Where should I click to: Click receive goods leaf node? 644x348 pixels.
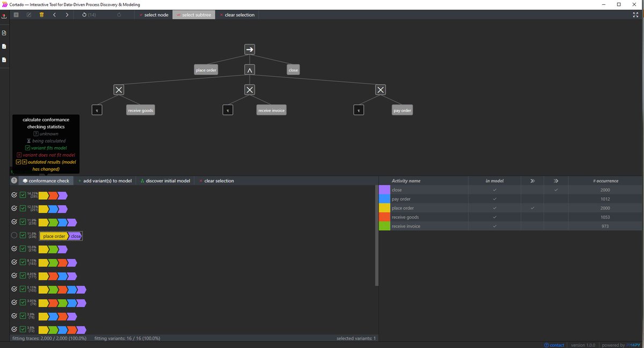point(141,110)
